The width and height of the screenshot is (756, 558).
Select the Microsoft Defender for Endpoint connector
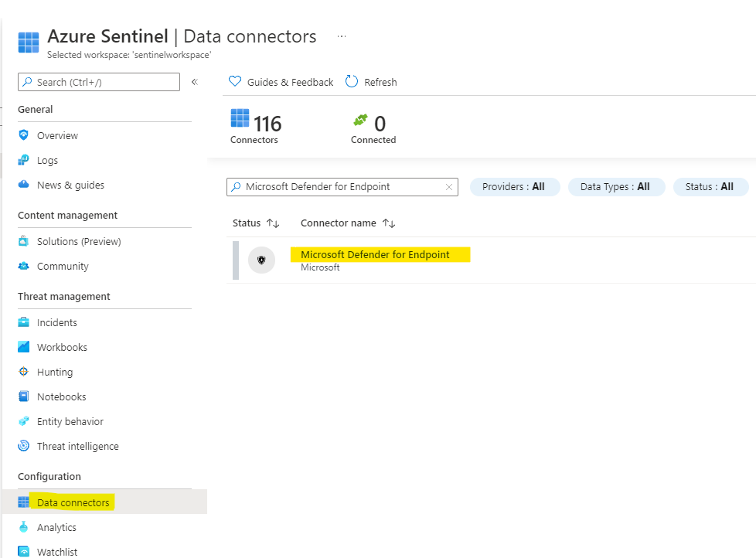pos(380,253)
